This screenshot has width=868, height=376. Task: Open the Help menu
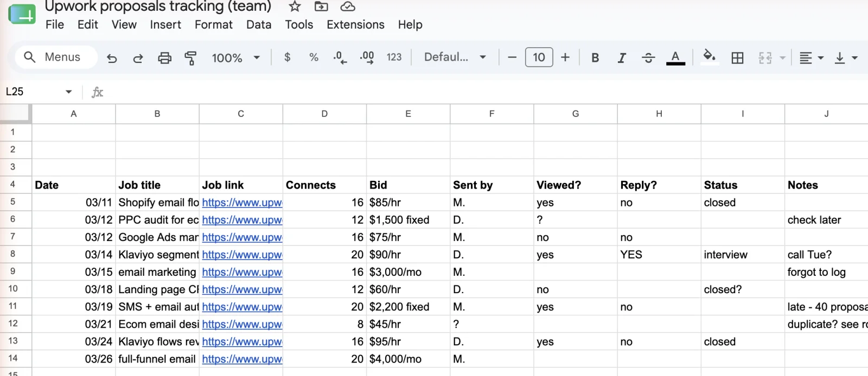410,25
